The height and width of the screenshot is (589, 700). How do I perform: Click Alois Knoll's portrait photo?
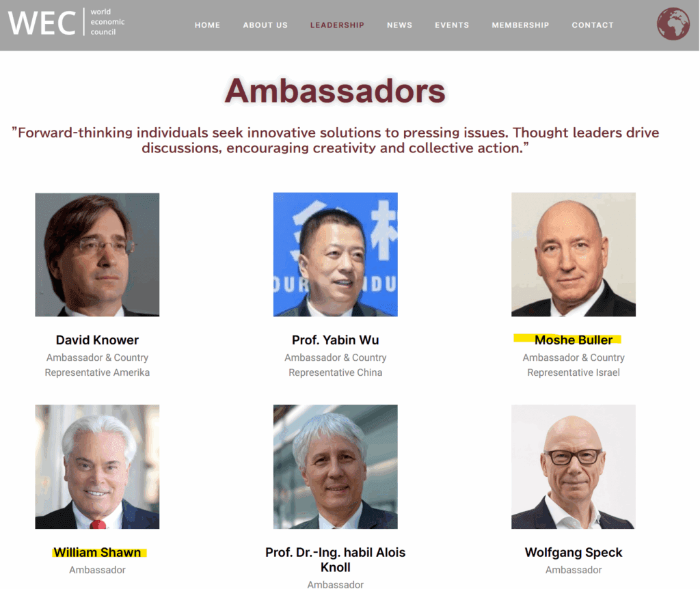335,467
